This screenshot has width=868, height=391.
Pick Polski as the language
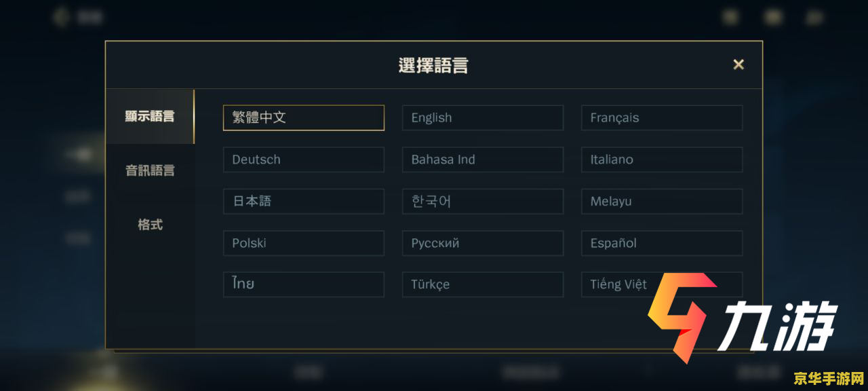[303, 243]
